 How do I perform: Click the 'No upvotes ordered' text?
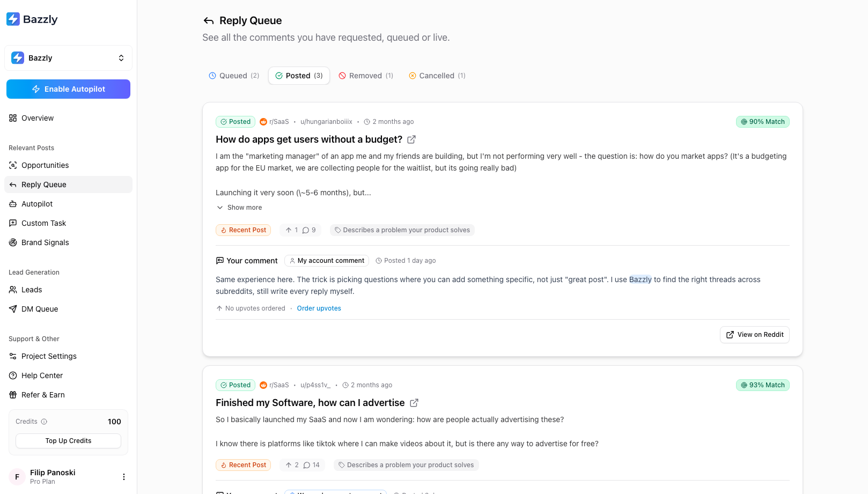coord(251,308)
